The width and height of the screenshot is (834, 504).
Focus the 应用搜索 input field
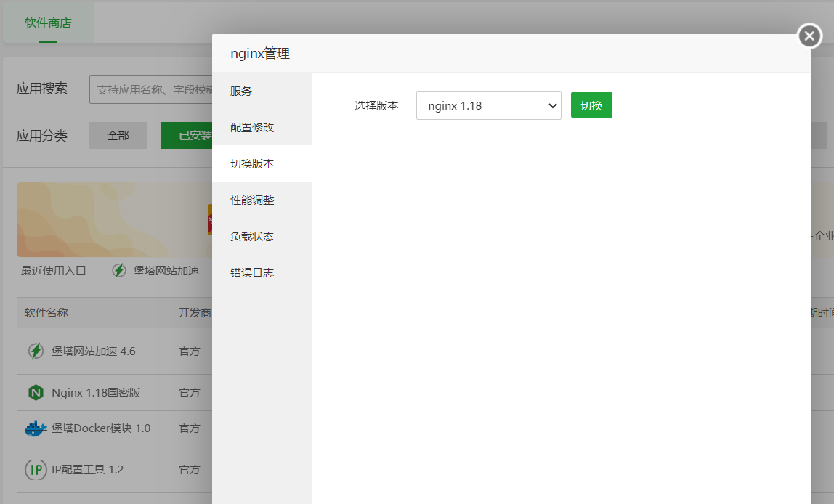pyautogui.click(x=151, y=89)
